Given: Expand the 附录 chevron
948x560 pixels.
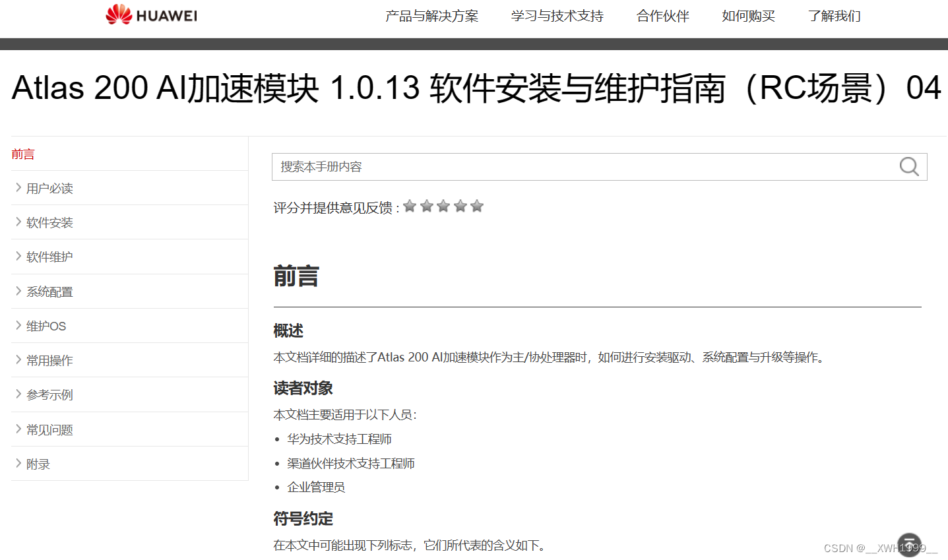Looking at the screenshot, I should pos(18,463).
